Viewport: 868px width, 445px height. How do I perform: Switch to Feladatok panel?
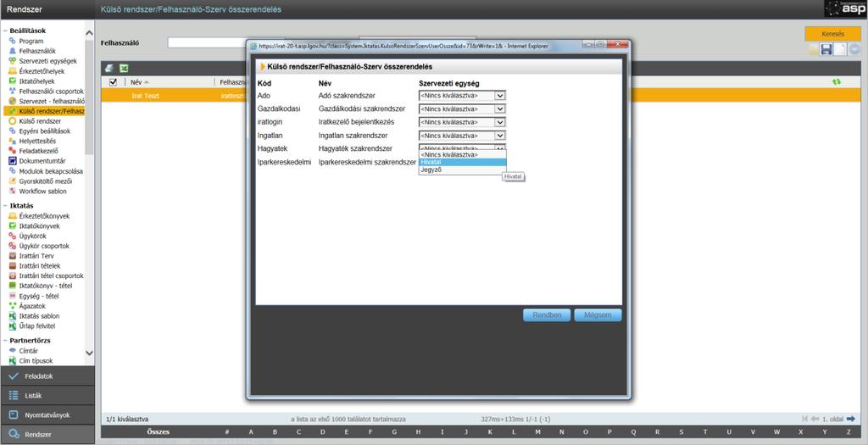[47, 376]
